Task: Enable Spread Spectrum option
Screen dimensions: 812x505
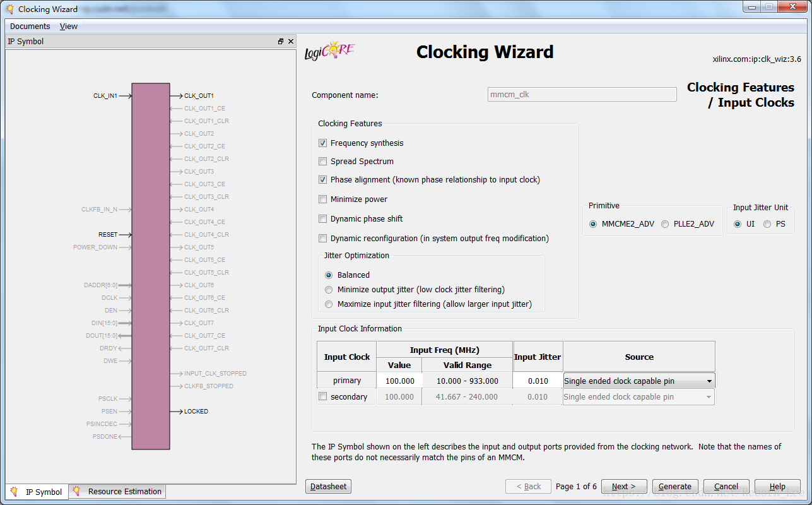Action: coord(323,162)
